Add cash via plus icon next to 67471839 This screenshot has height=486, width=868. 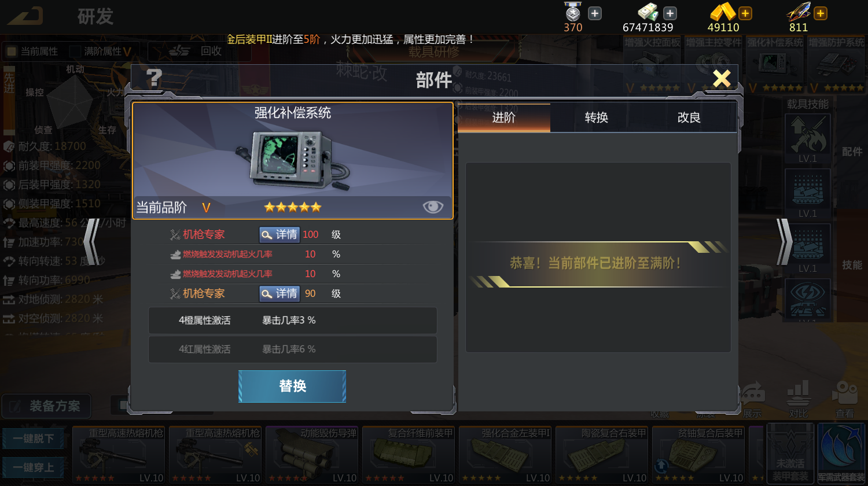click(670, 13)
